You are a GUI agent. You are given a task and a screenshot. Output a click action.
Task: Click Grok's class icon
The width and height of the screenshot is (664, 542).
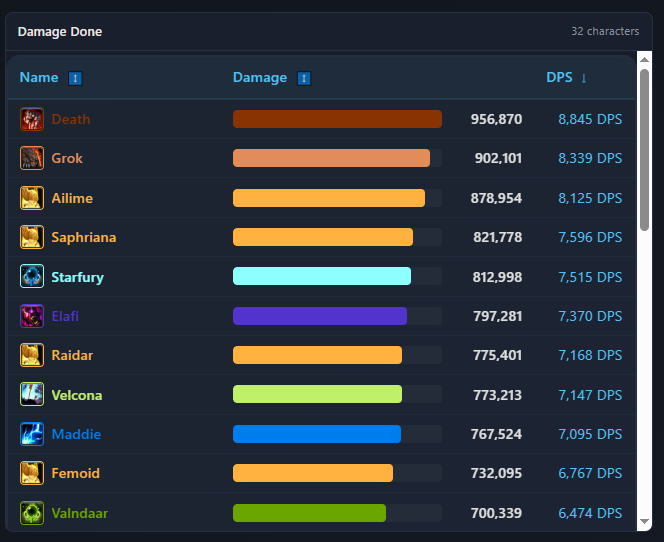32,158
